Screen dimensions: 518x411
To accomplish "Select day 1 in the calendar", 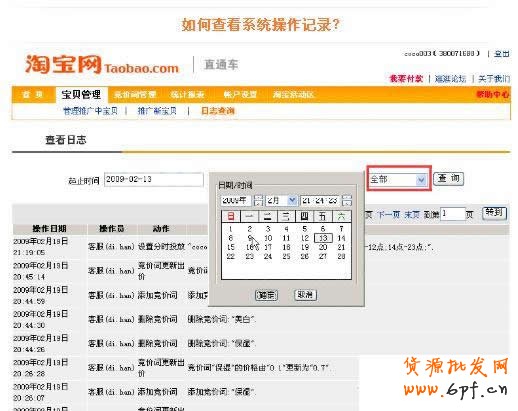I will pyautogui.click(x=231, y=229).
